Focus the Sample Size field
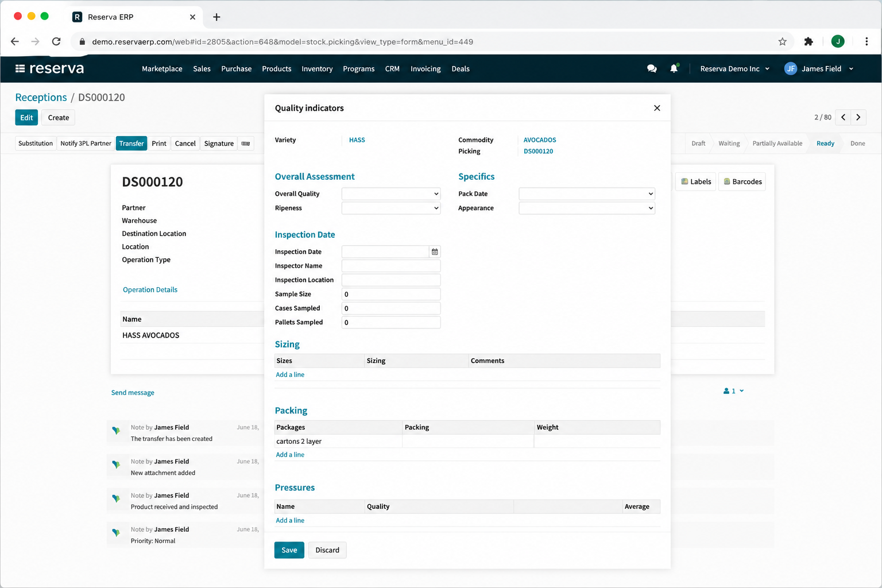 (x=391, y=294)
